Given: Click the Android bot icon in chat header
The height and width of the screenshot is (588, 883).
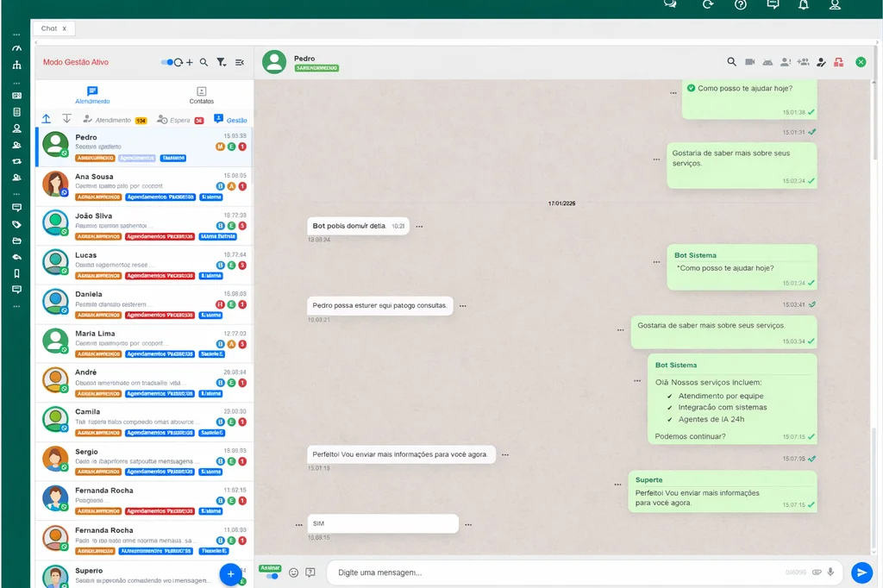Looking at the screenshot, I should (x=767, y=62).
